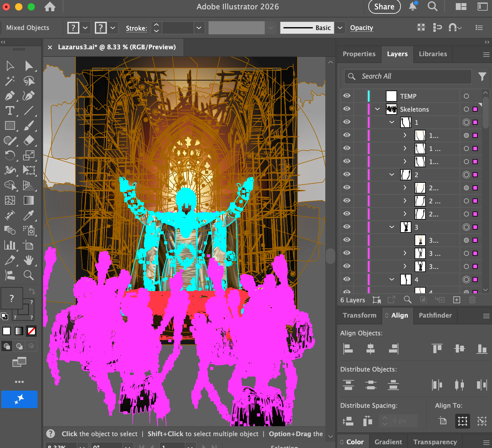Open the Pathfinder tab
492x448 pixels.
tap(435, 315)
